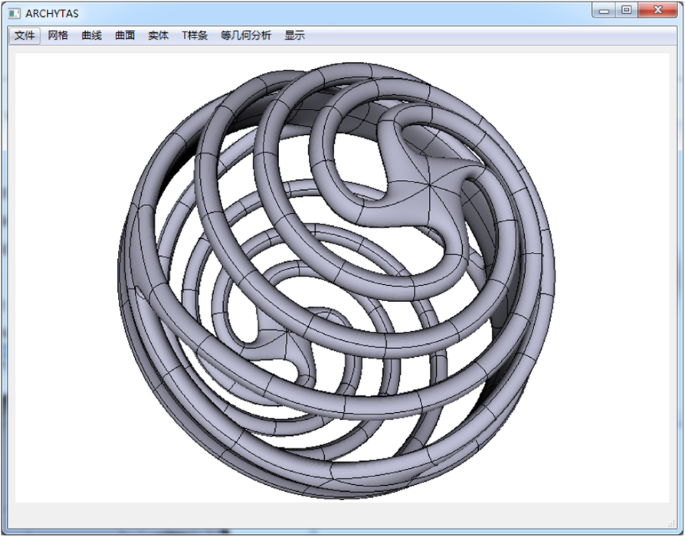Screen dimensions: 685x537
Task: Click the ARCHYTAS application icon in title bar
Action: 15,12
